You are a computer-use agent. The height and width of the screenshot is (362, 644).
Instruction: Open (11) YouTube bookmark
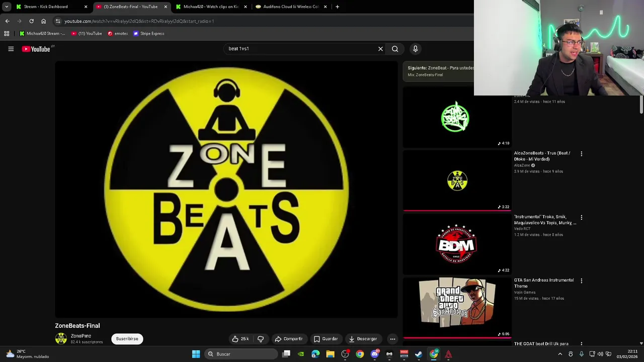click(x=87, y=34)
